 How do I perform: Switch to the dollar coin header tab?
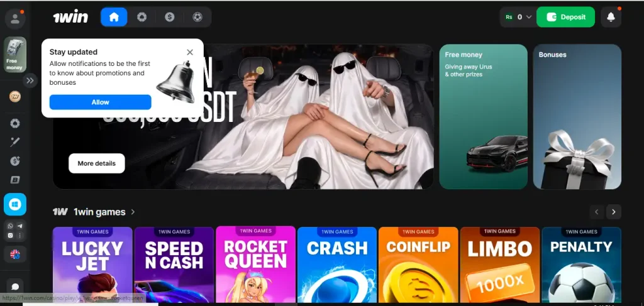170,17
